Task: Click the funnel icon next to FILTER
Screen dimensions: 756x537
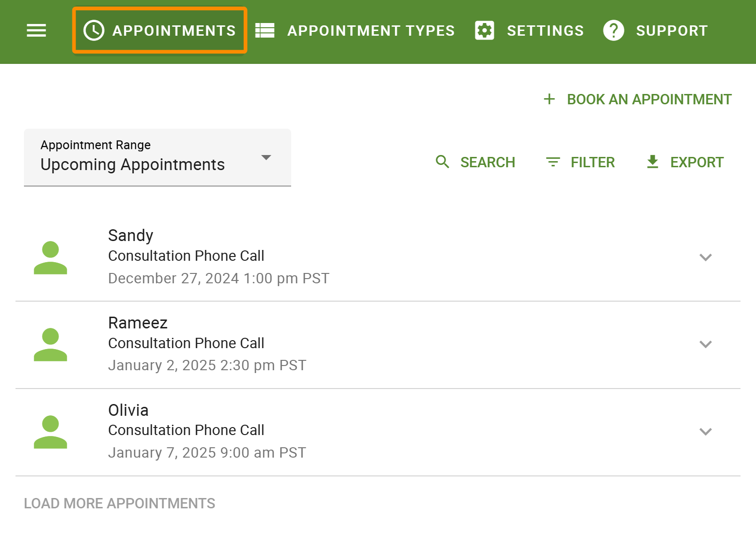Action: click(553, 162)
